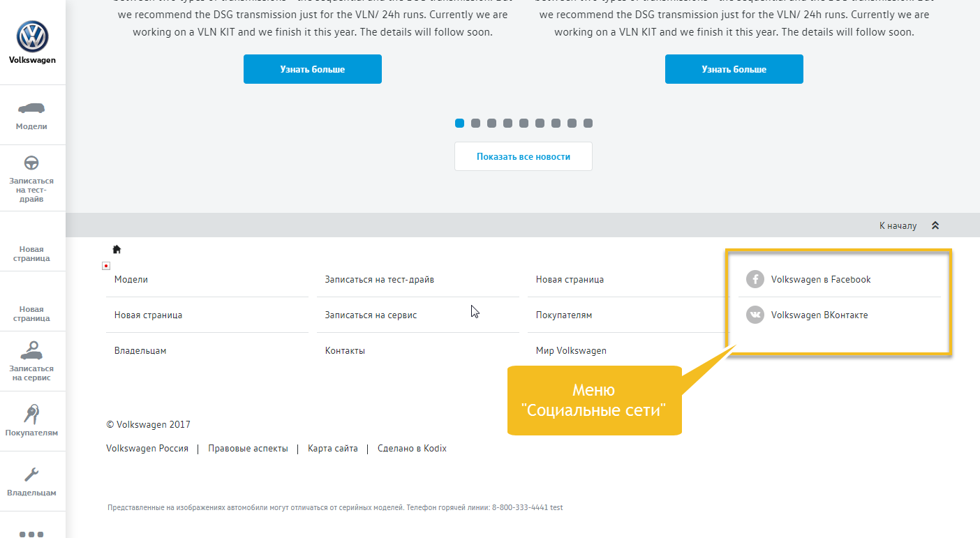Select the sixth carousel dot
Viewport: 980px width, 538px height.
coord(540,123)
